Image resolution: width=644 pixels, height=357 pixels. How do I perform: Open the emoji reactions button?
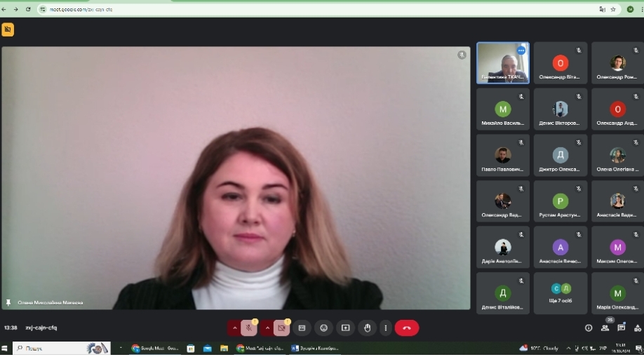point(323,328)
